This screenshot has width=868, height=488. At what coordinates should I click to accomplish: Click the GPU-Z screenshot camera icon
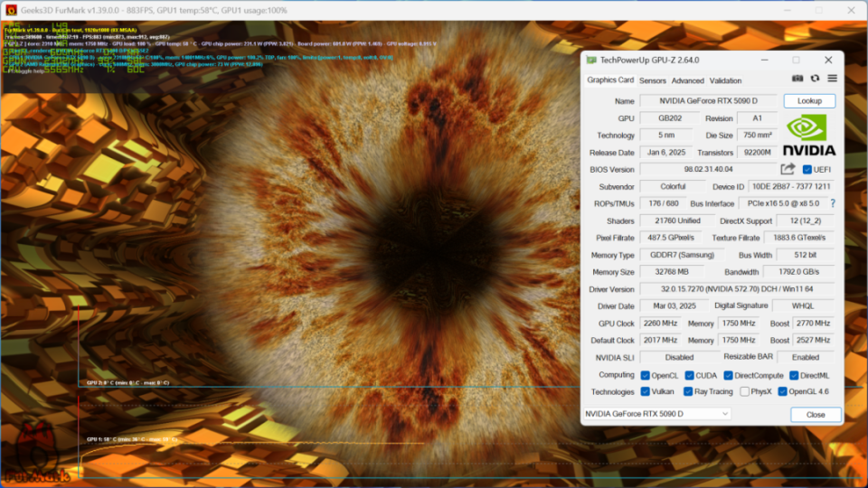tap(797, 79)
